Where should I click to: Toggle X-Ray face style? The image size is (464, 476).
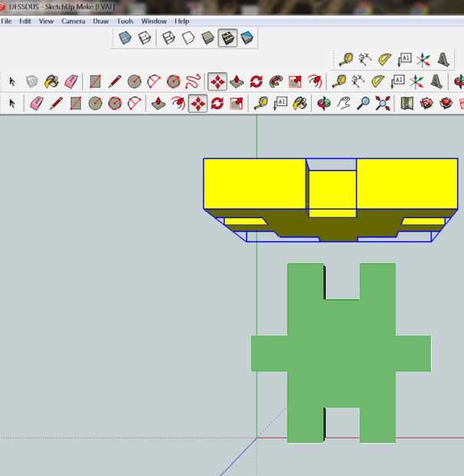(x=124, y=38)
